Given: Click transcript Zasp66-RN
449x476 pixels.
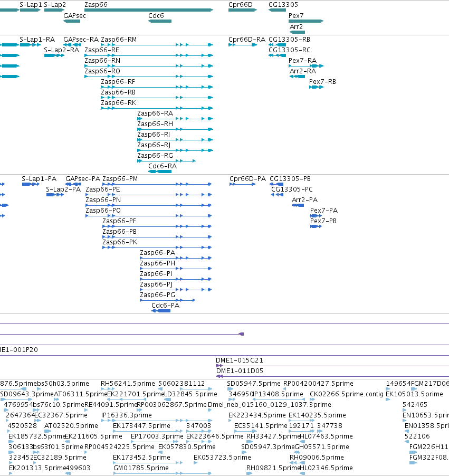Looking at the screenshot, I should (102, 61).
